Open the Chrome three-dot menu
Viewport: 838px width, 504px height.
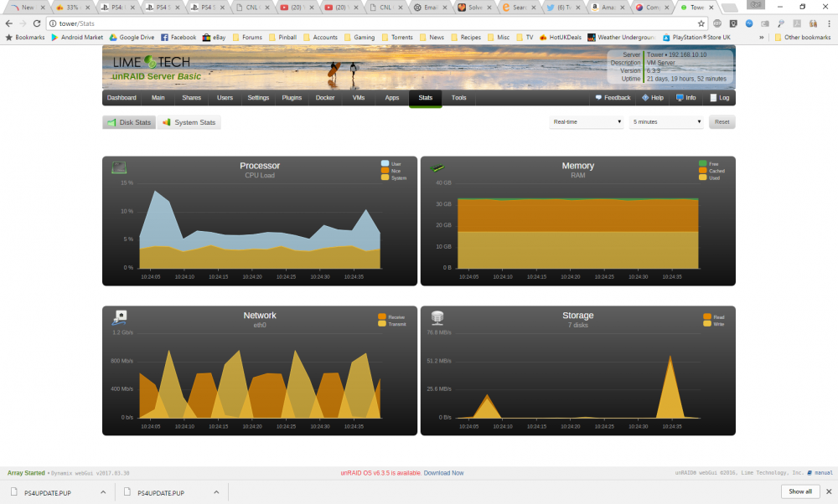pos(830,23)
